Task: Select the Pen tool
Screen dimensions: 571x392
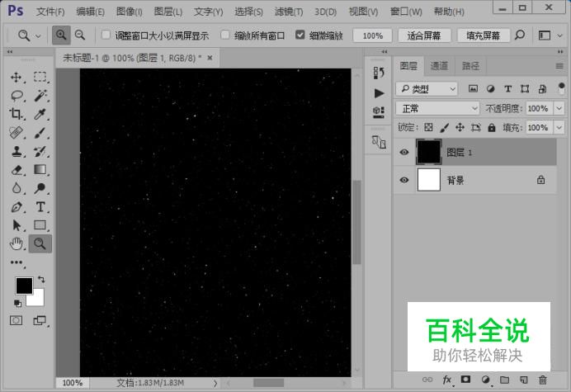Action: pyautogui.click(x=17, y=207)
